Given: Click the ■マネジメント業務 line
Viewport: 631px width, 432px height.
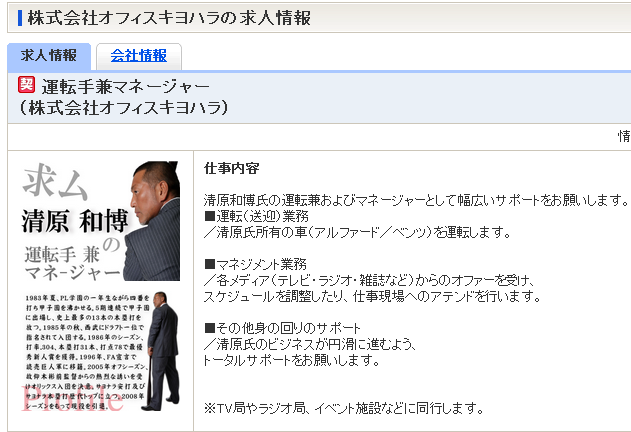Looking at the screenshot, I should coord(256,264).
